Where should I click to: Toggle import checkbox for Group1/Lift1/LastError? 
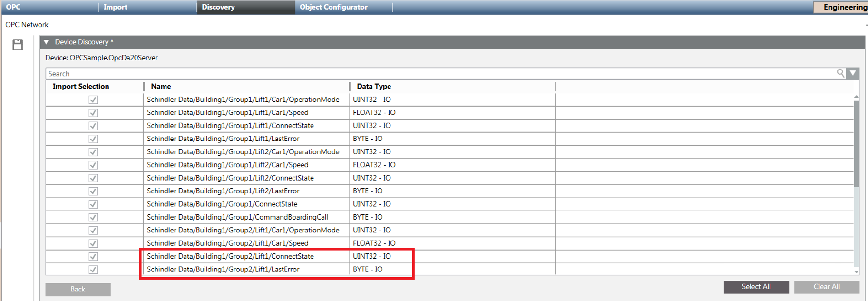click(93, 139)
